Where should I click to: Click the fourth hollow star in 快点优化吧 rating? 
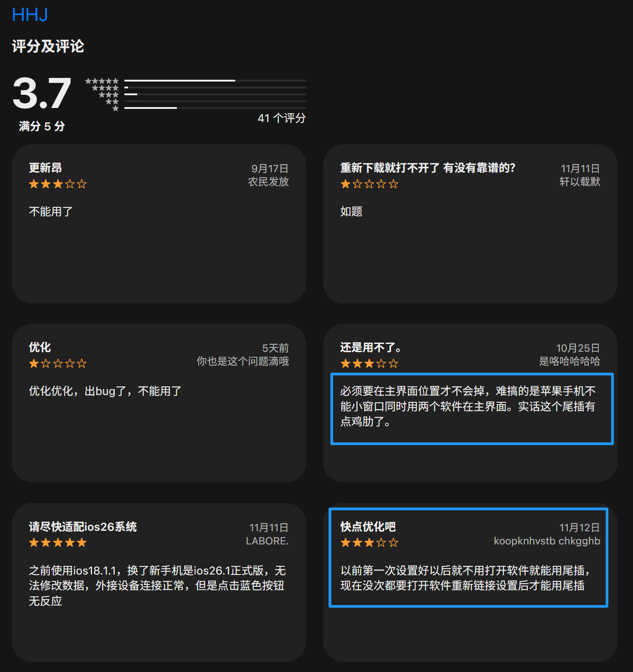tap(381, 542)
